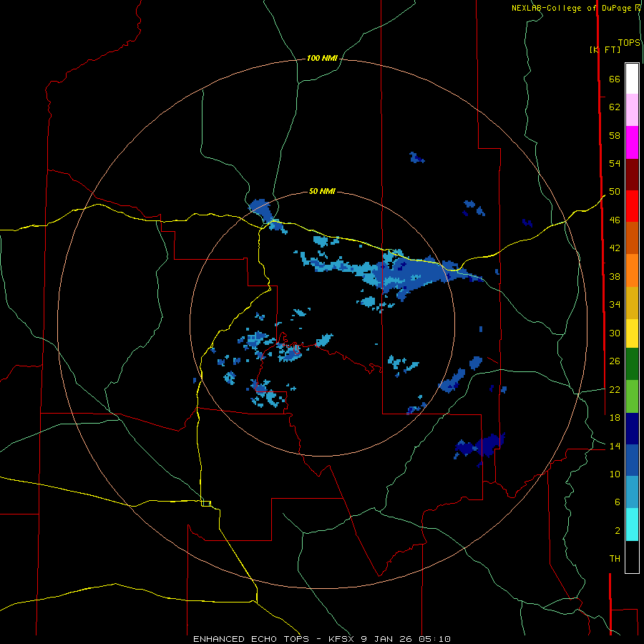Choose the cyan legend swatch

tap(632, 525)
